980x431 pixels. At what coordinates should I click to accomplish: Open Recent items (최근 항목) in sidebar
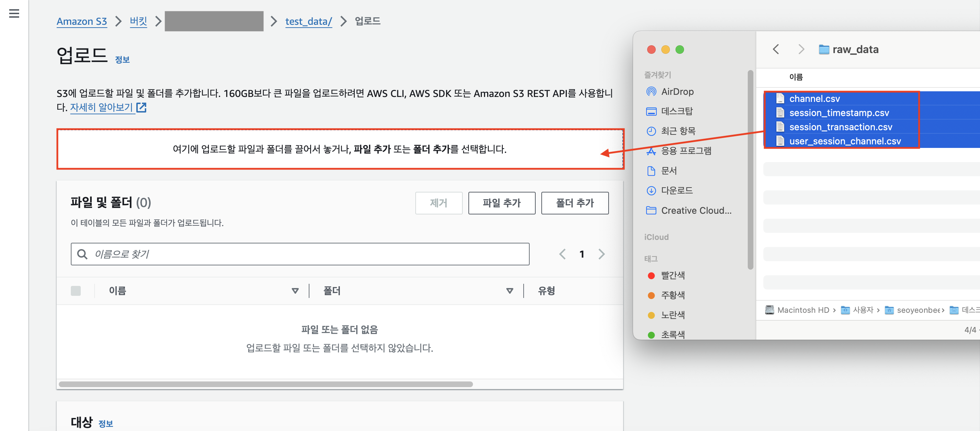(678, 131)
